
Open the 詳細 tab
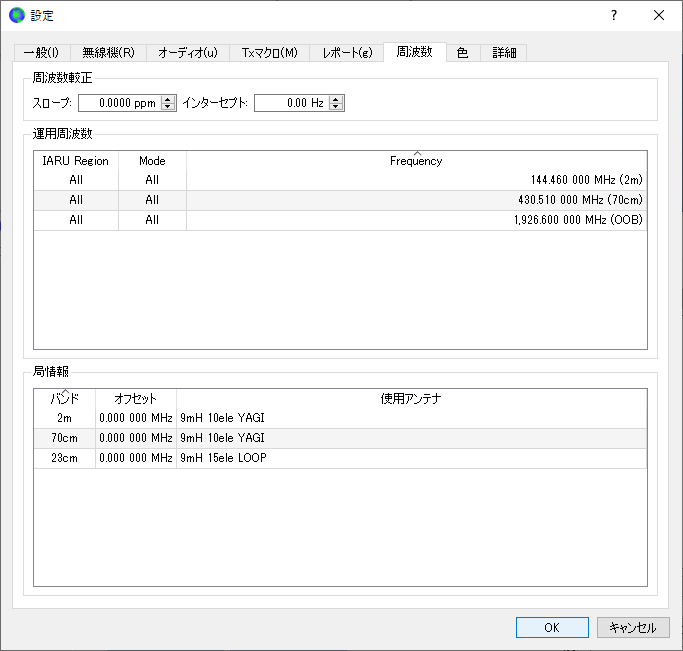pos(504,53)
